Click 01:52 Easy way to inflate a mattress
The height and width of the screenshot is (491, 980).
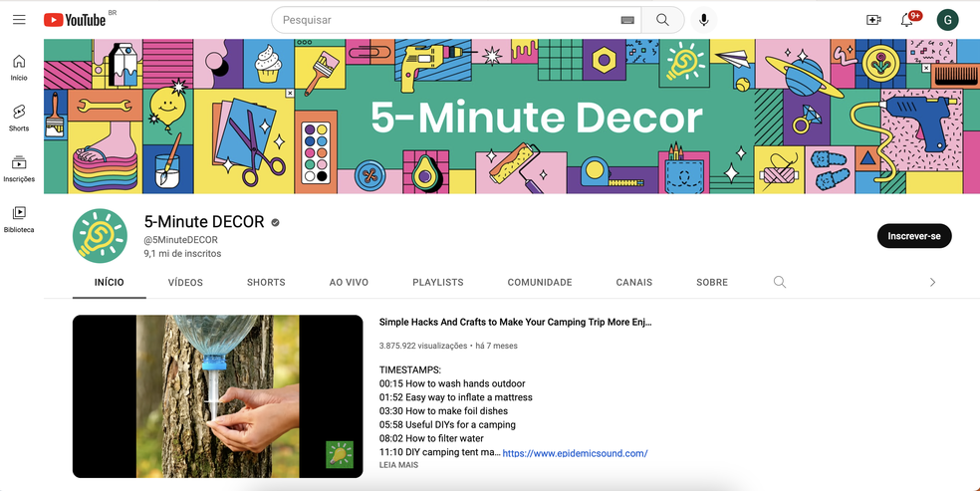click(455, 397)
